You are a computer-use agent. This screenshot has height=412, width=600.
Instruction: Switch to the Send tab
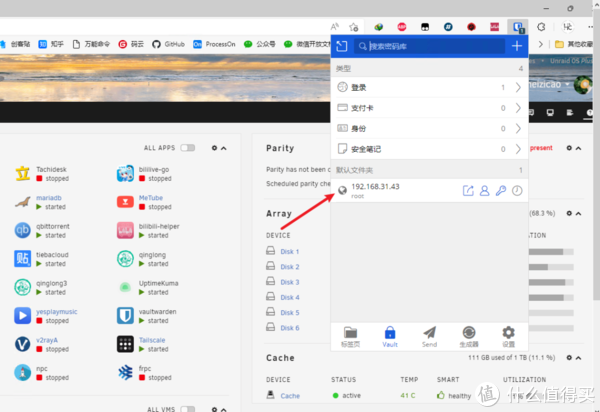tap(429, 337)
